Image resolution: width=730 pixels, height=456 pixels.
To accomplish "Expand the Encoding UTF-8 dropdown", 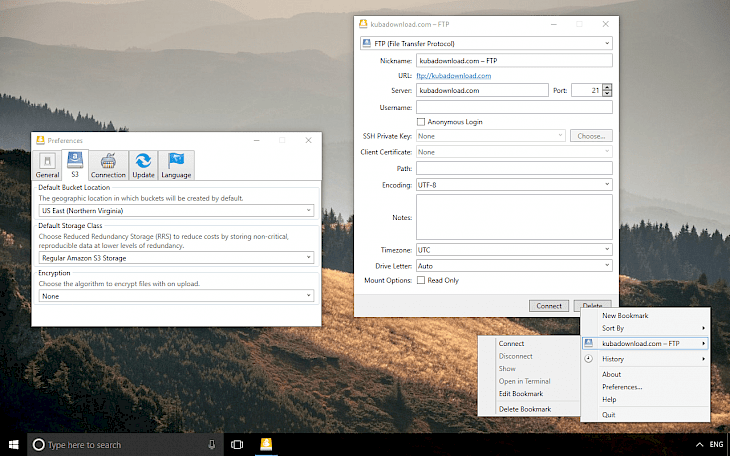I will click(x=514, y=185).
